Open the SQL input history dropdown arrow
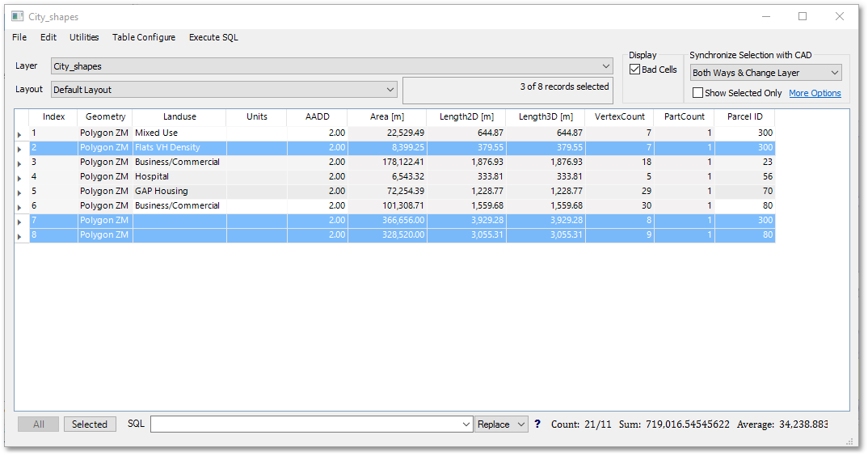This screenshot has width=868, height=456. 466,424
